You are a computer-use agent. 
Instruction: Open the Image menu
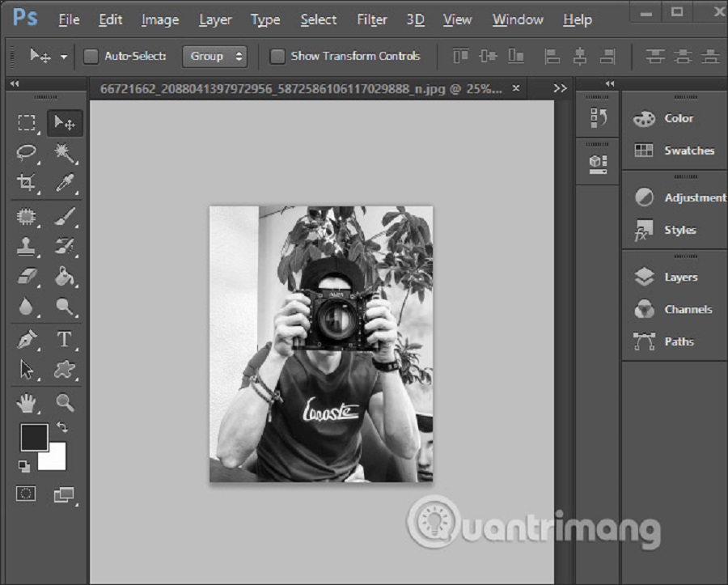[160, 19]
